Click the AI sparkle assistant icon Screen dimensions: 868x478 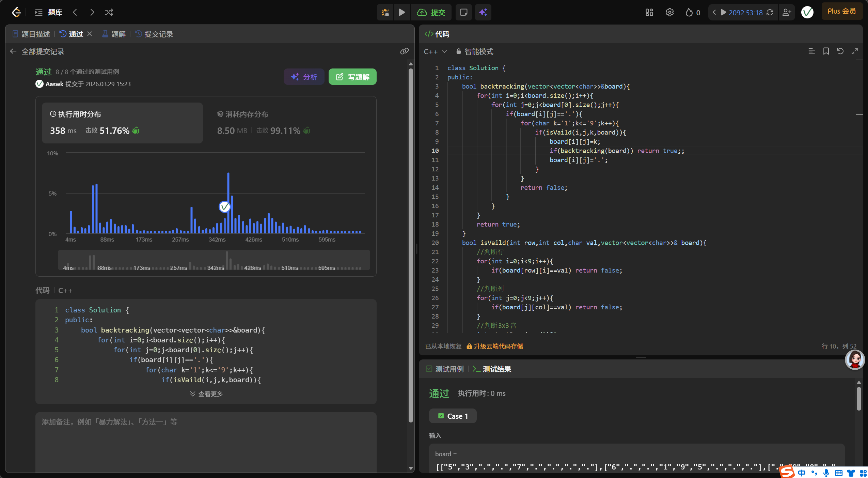click(x=483, y=13)
